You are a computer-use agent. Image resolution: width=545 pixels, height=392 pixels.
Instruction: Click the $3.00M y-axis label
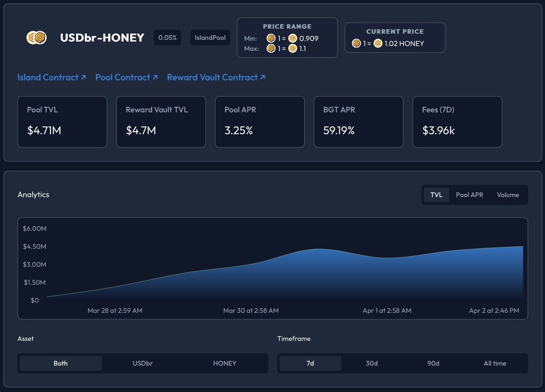(x=35, y=264)
